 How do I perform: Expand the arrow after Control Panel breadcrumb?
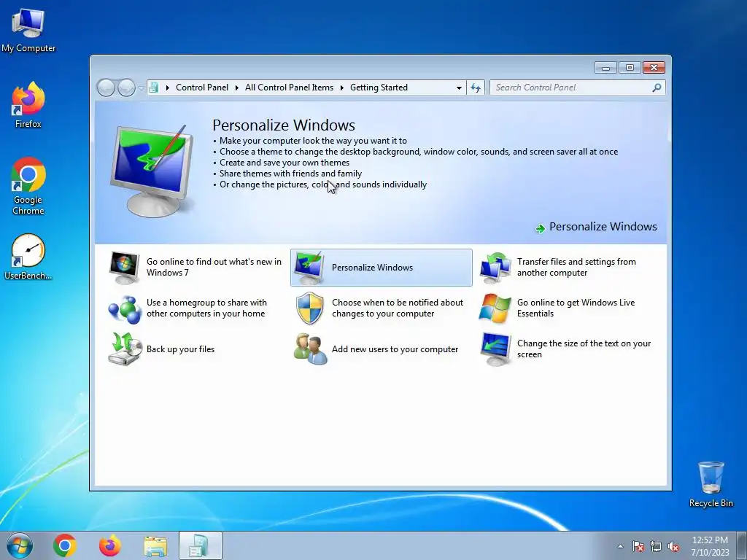click(x=237, y=87)
